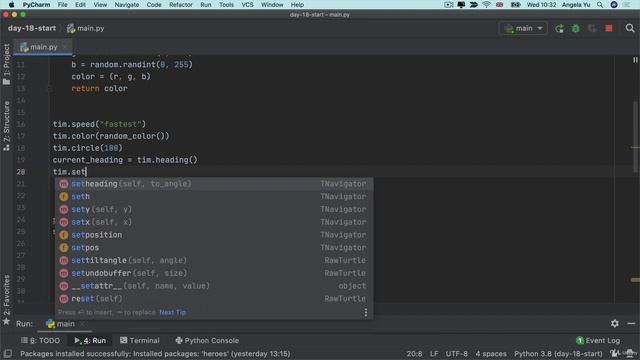Viewport: 640px width, 360px height.
Task: Open the Refactor menu
Action: click(x=180, y=5)
